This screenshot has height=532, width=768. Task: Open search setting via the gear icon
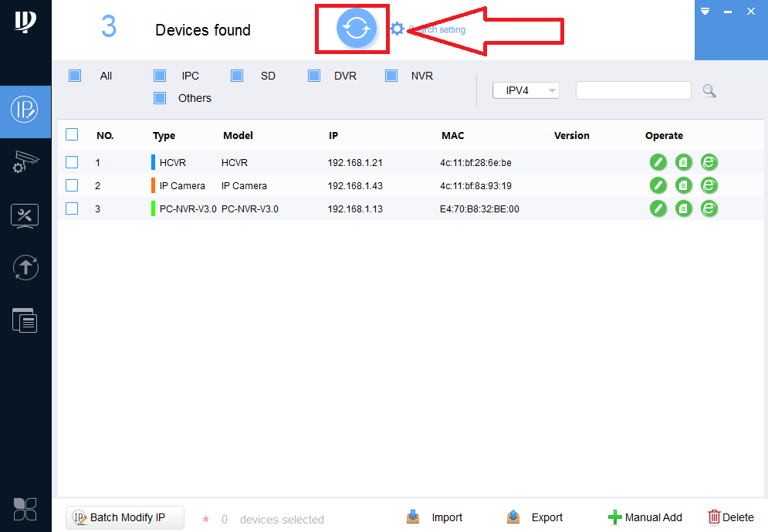[x=397, y=28]
